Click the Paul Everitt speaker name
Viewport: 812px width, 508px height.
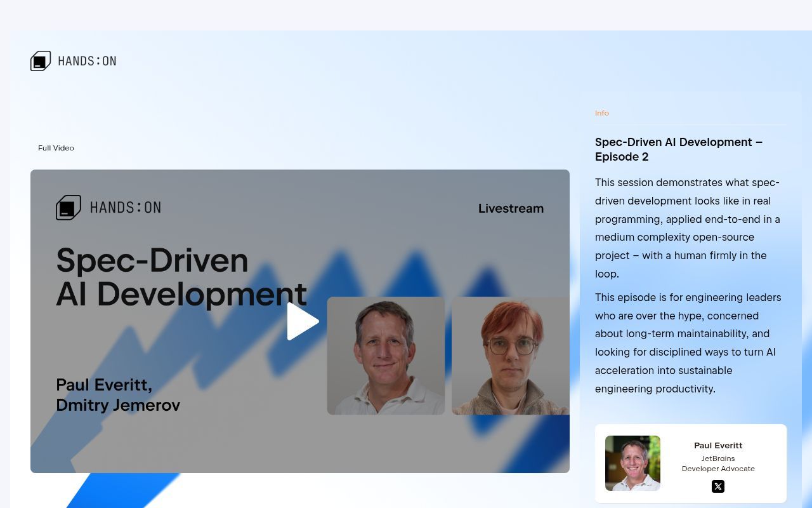pyautogui.click(x=718, y=445)
